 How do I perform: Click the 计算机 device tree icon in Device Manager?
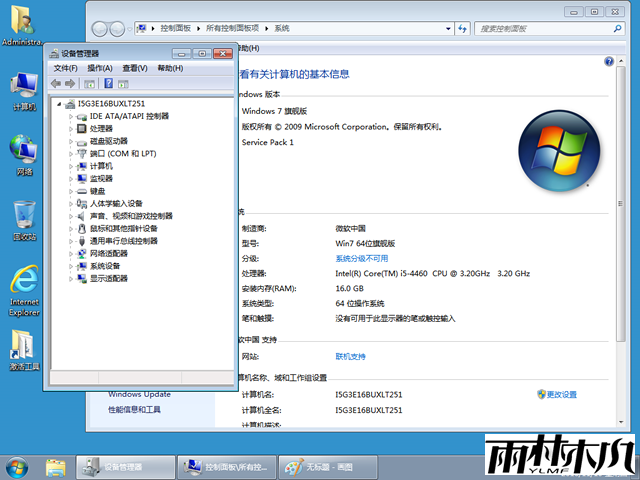tap(82, 167)
